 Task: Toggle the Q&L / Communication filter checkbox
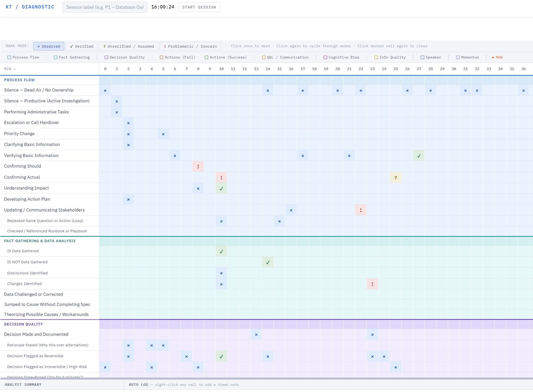[264, 57]
